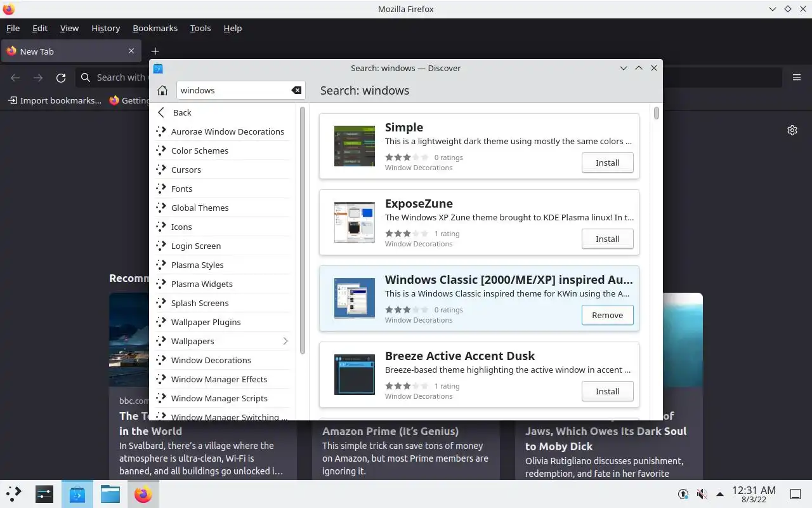Image resolution: width=812 pixels, height=508 pixels.
Task: Open the Cursors category
Action: point(223,170)
